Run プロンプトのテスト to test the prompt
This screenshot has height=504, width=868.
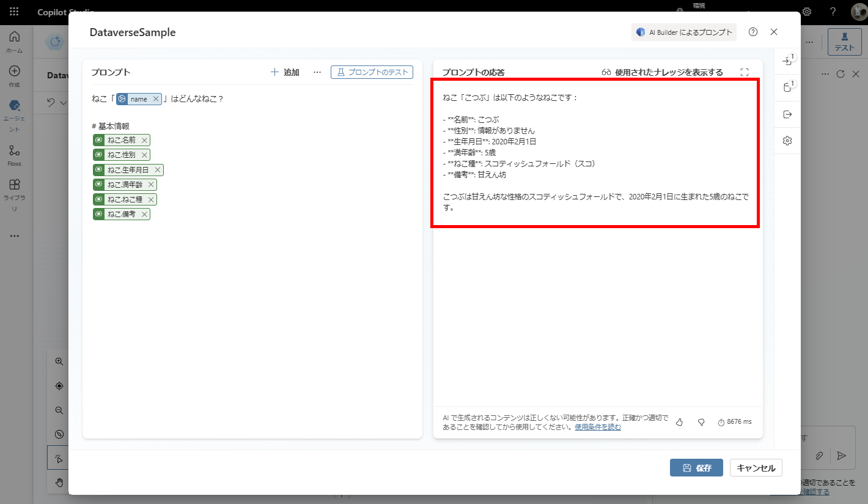(372, 72)
